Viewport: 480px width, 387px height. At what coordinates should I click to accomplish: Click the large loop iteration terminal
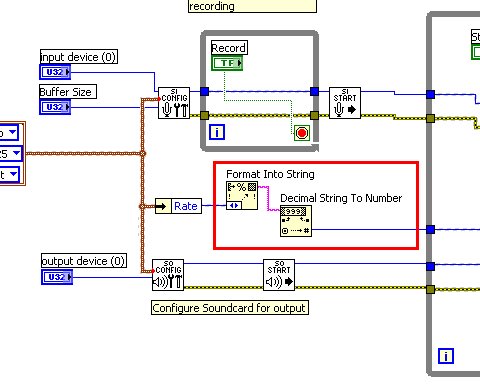pyautogui.click(x=446, y=356)
